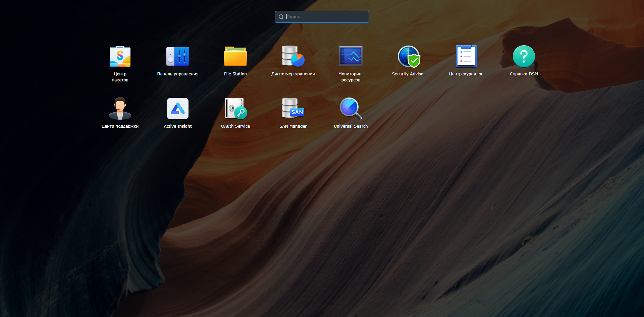Open Справка DSM help icon
This screenshot has width=644, height=317.
coord(524,56)
